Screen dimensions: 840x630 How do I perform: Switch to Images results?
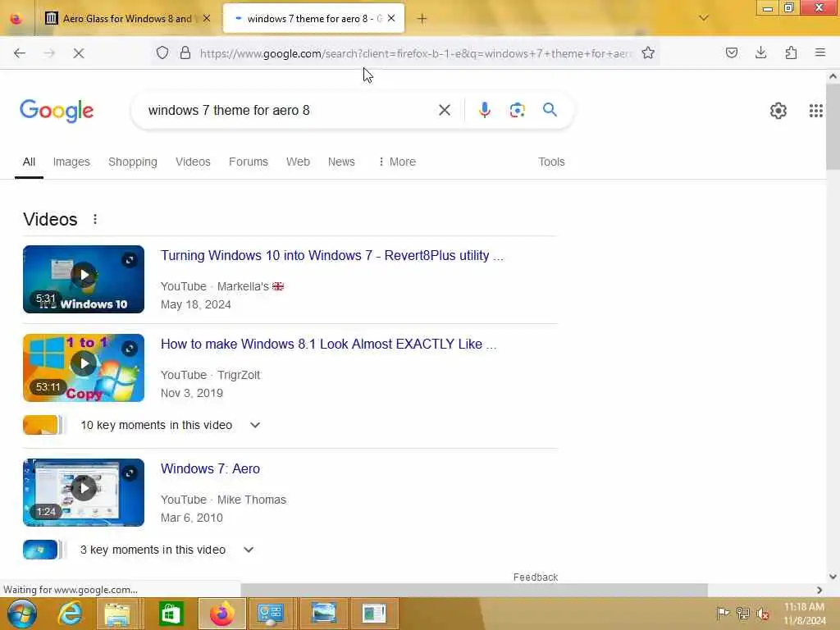coord(71,162)
